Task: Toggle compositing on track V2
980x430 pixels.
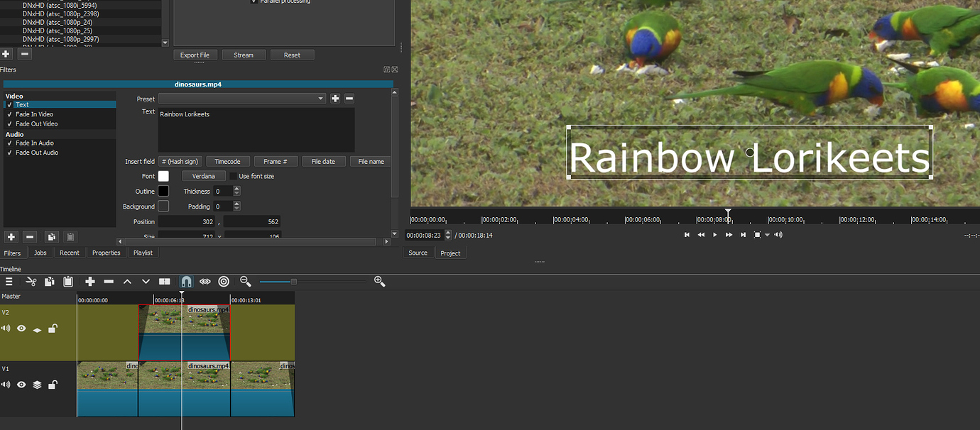Action: [37, 329]
